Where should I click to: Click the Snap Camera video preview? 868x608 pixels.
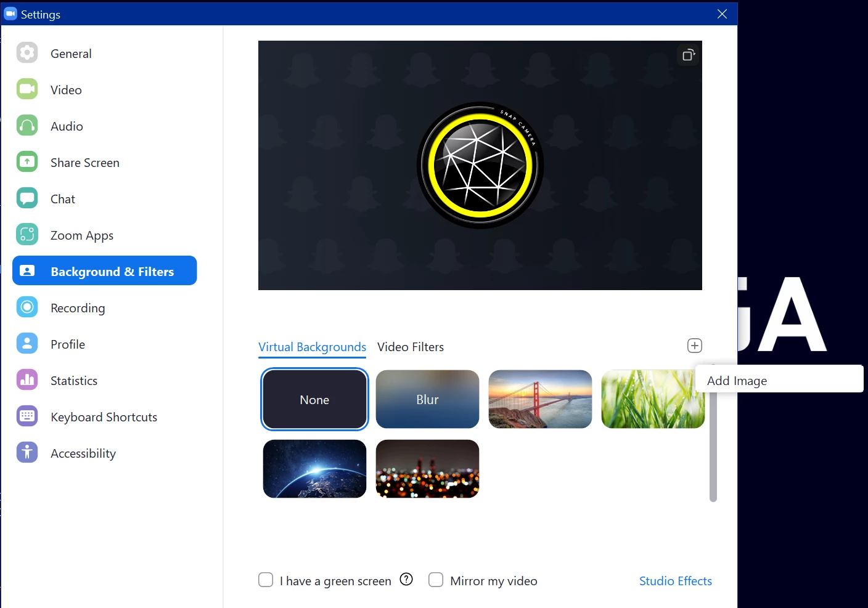pyautogui.click(x=480, y=165)
